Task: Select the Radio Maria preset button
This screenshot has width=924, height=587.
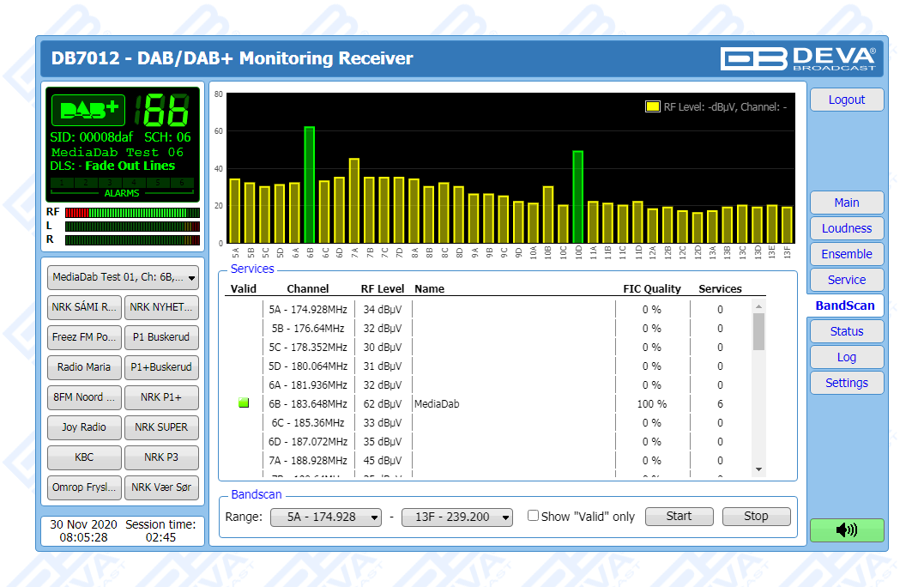Action: point(84,367)
